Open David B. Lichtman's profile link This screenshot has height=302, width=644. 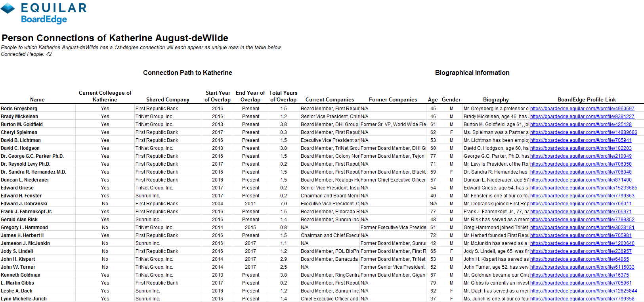pos(581,140)
